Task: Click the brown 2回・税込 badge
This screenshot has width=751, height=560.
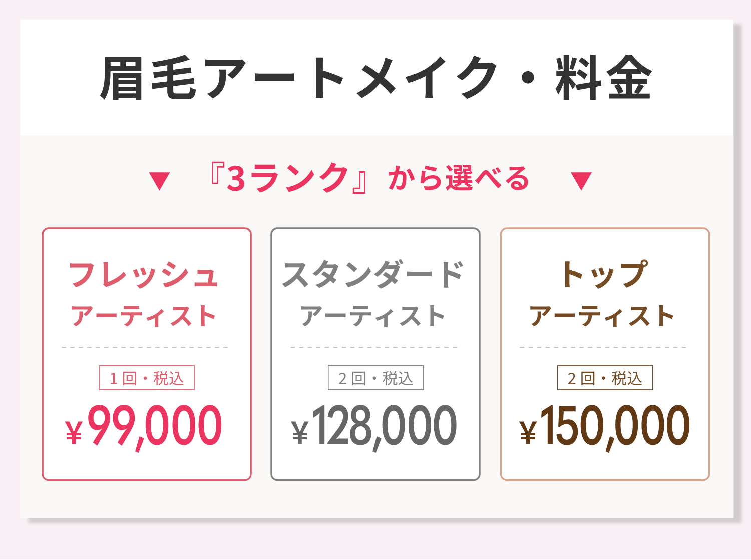Action: (x=605, y=378)
